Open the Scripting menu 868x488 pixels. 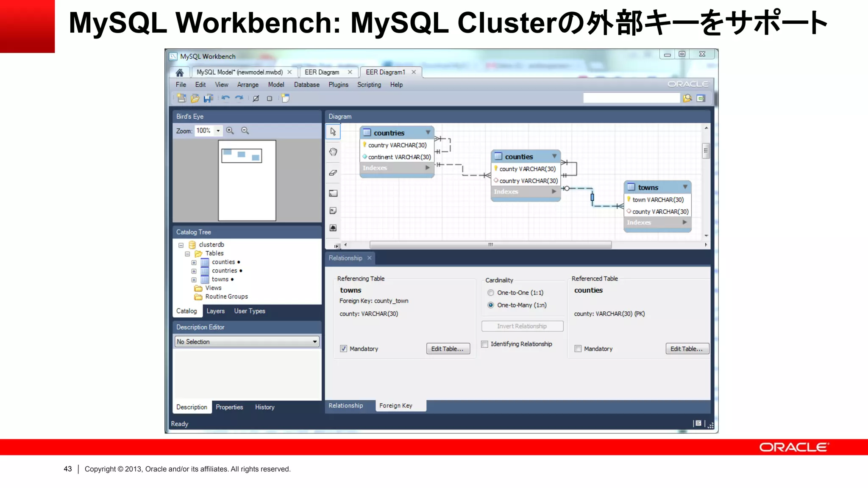pyautogui.click(x=369, y=85)
